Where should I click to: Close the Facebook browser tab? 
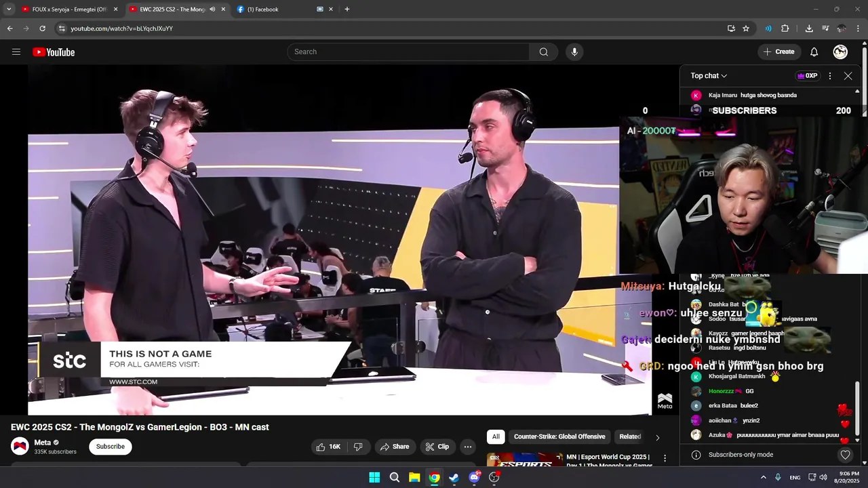pos(331,9)
